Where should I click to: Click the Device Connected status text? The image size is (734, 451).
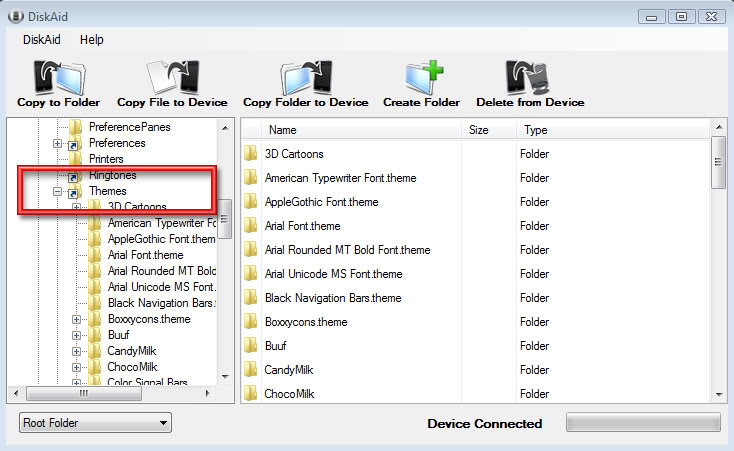[484, 423]
